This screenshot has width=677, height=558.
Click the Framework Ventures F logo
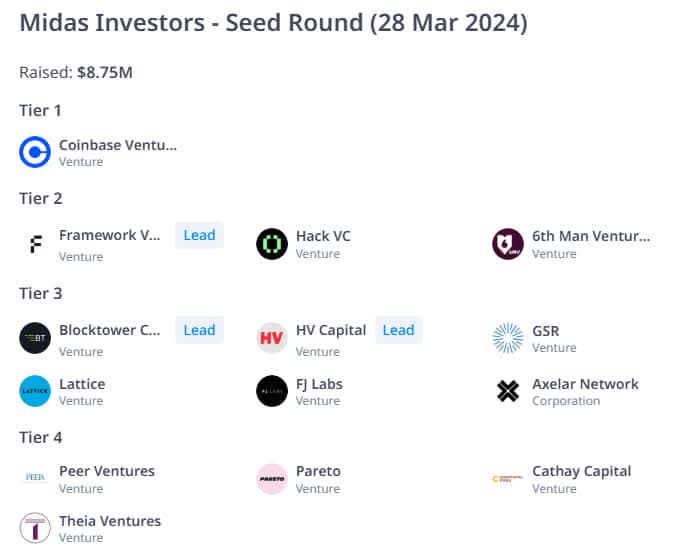(x=36, y=244)
